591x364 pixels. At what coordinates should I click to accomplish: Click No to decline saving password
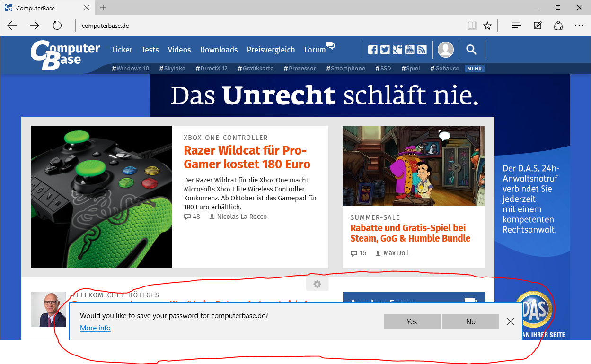click(471, 321)
